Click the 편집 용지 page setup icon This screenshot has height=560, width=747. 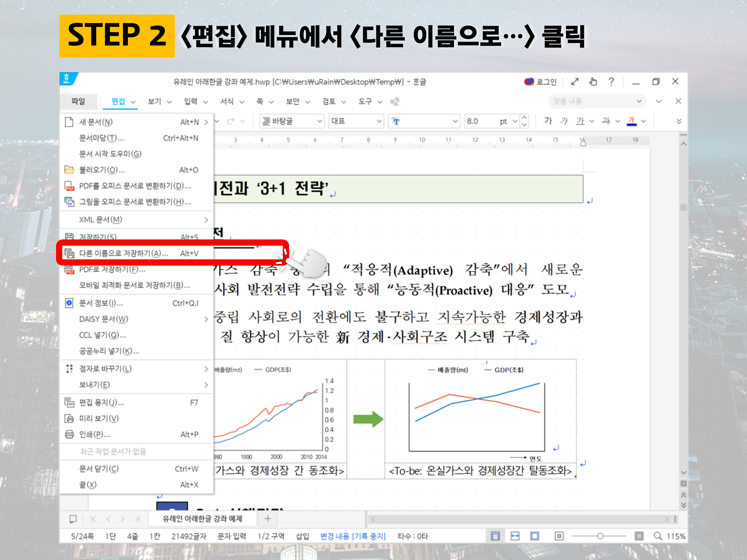point(69,402)
